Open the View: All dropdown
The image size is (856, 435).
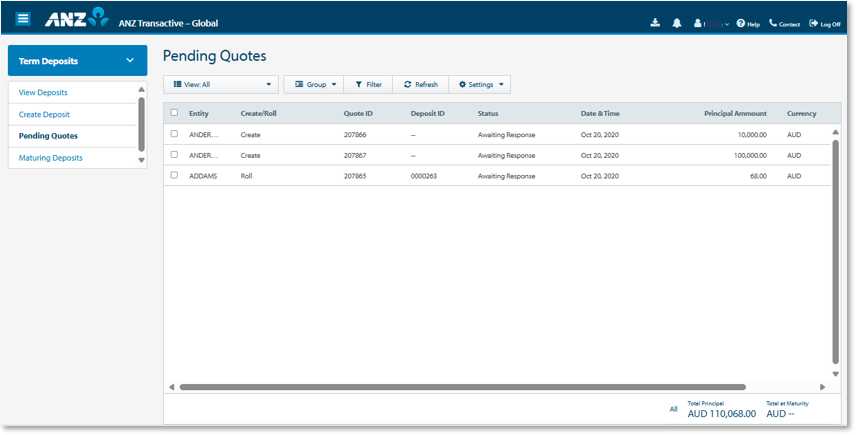tap(221, 85)
